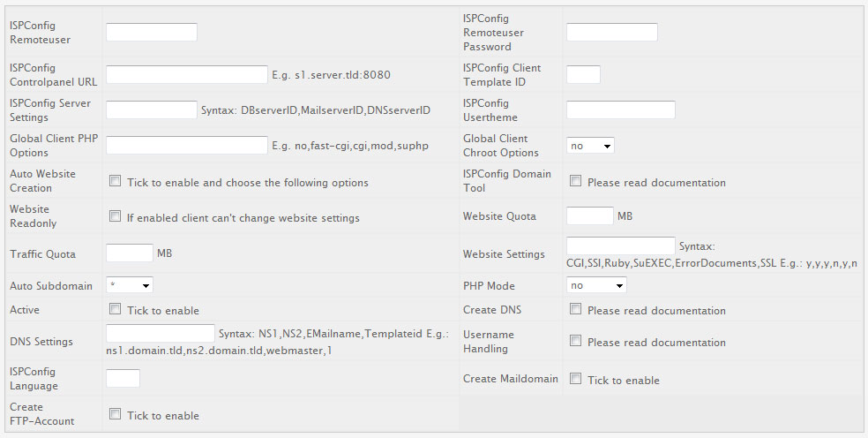Screen dimensions: 868x438
Task: Focus the Website Quota MB field
Action: tap(590, 215)
